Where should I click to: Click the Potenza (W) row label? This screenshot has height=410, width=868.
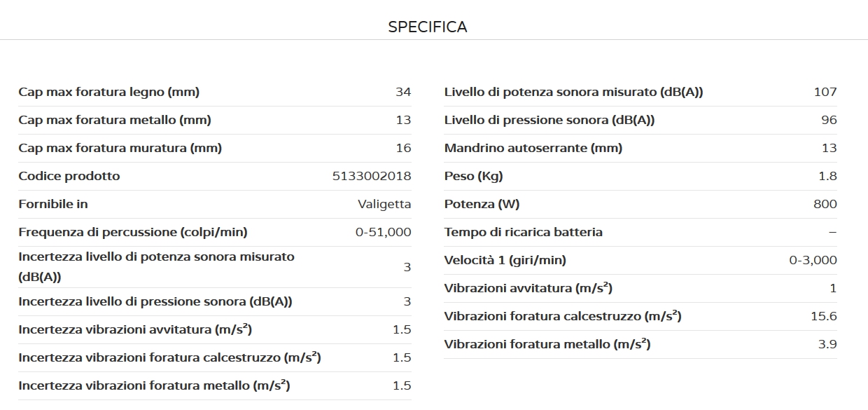(482, 204)
